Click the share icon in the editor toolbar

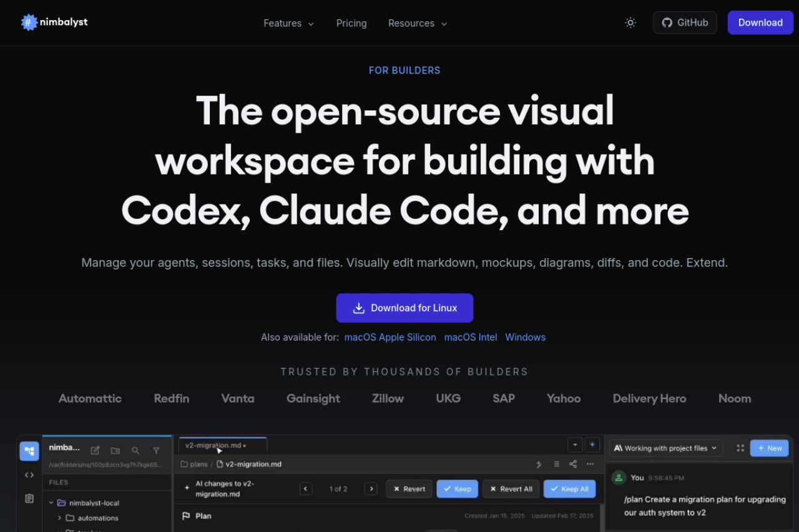pyautogui.click(x=573, y=464)
